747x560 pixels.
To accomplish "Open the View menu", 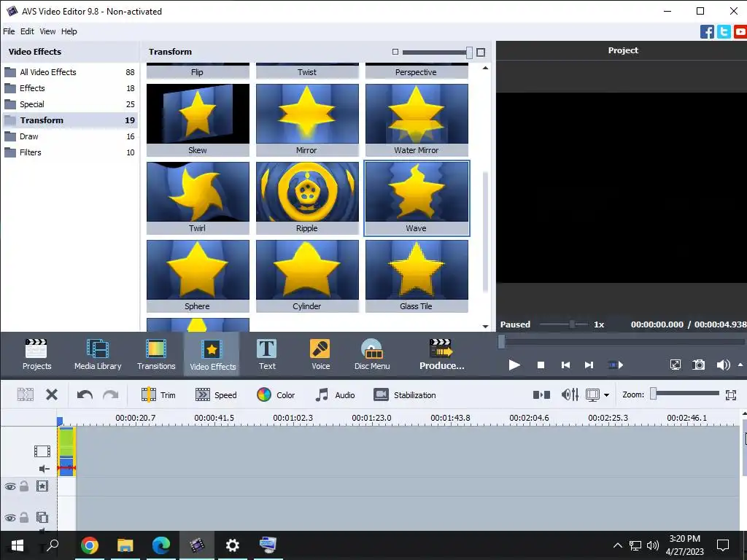I will (47, 31).
